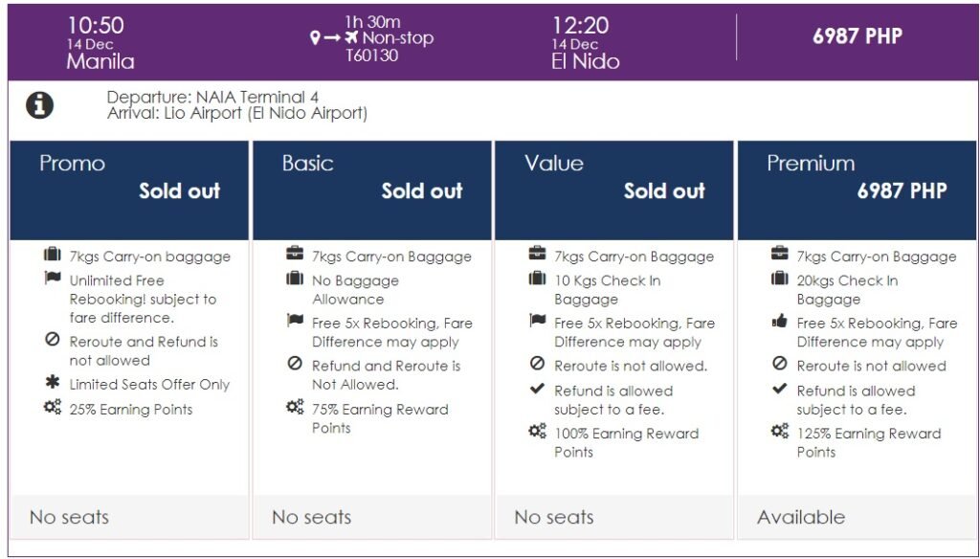Click the thumbs-up icon in Premium fare
The width and height of the screenshot is (980, 559).
(779, 323)
